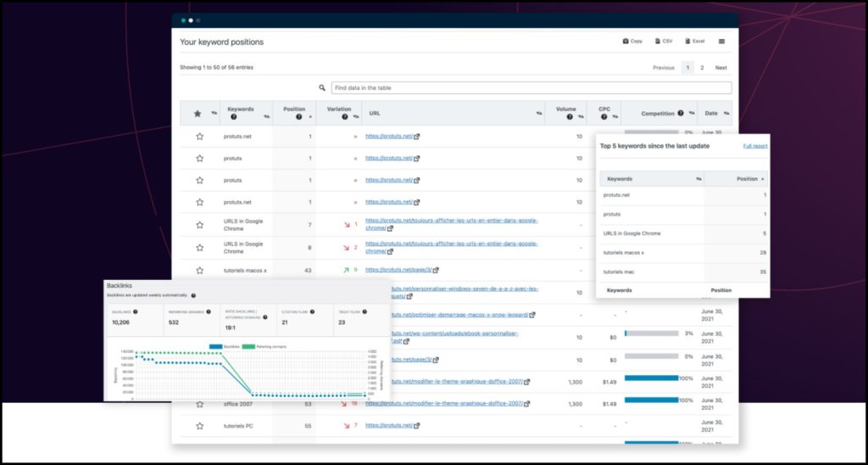This screenshot has height=465, width=868.
Task: Sort main table by Position arrow
Action: (310, 117)
